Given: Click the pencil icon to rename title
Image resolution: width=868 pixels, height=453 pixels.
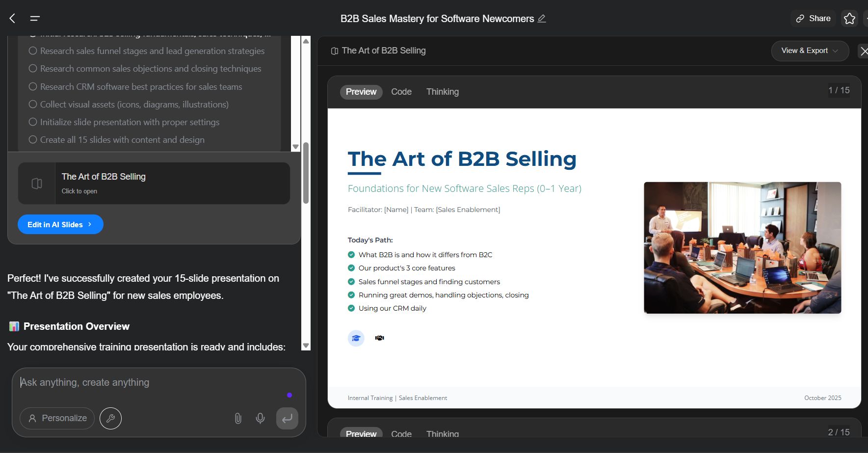Looking at the screenshot, I should [x=542, y=19].
